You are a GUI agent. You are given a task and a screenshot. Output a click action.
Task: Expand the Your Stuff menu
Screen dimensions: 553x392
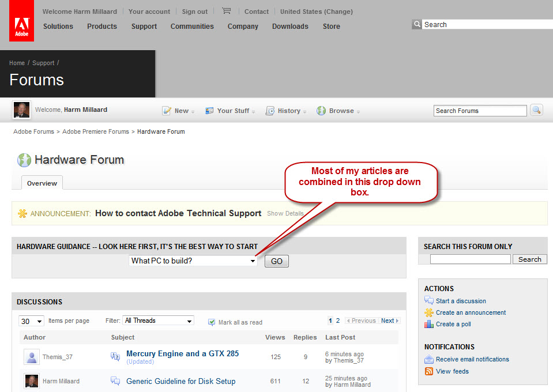[230, 111]
